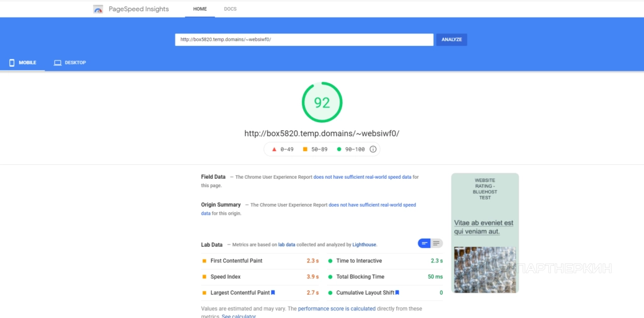Open 'performance score is calculated' link

point(337,309)
